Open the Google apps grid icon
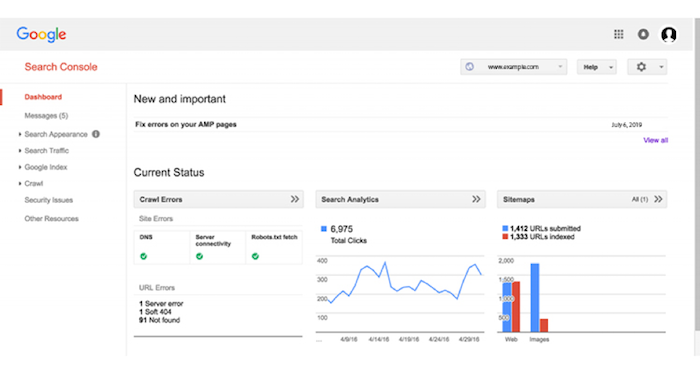Image resolution: width=700 pixels, height=373 pixels. point(618,34)
